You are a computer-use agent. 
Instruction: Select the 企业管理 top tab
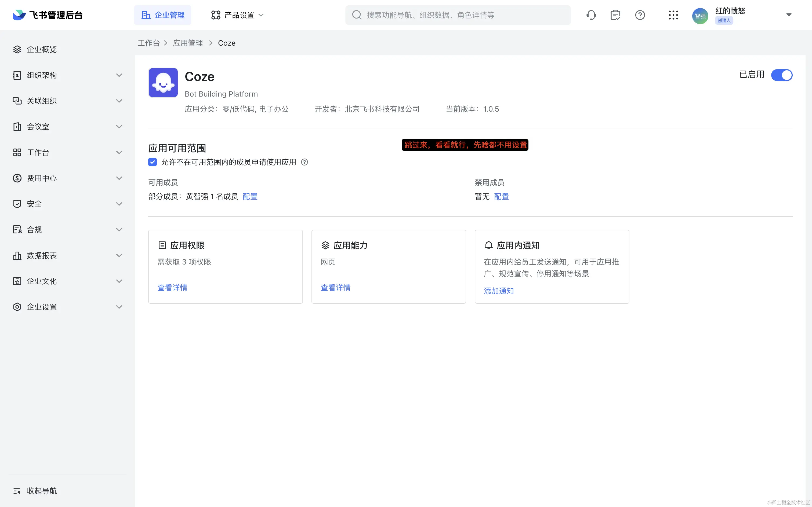click(163, 15)
